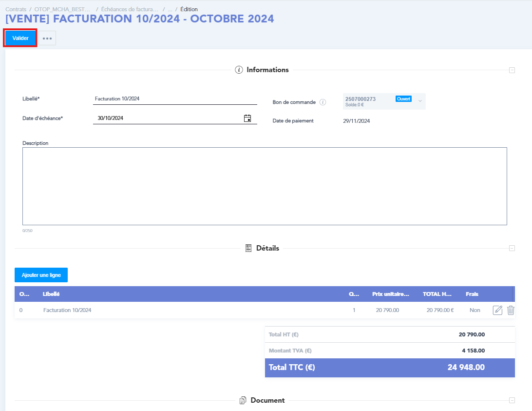This screenshot has height=411, width=532.
Task: Open Échéances de facturation breadcrumb
Action: coord(129,9)
